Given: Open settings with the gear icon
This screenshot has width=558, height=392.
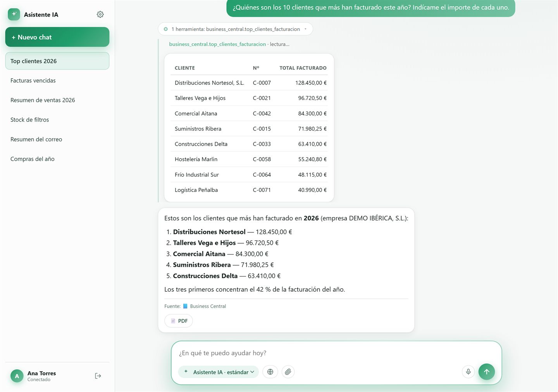Looking at the screenshot, I should (100, 14).
